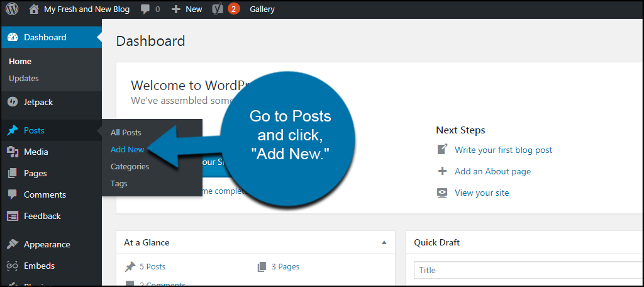
Task: Click the comments bubble icon in admin bar
Action: [x=145, y=9]
